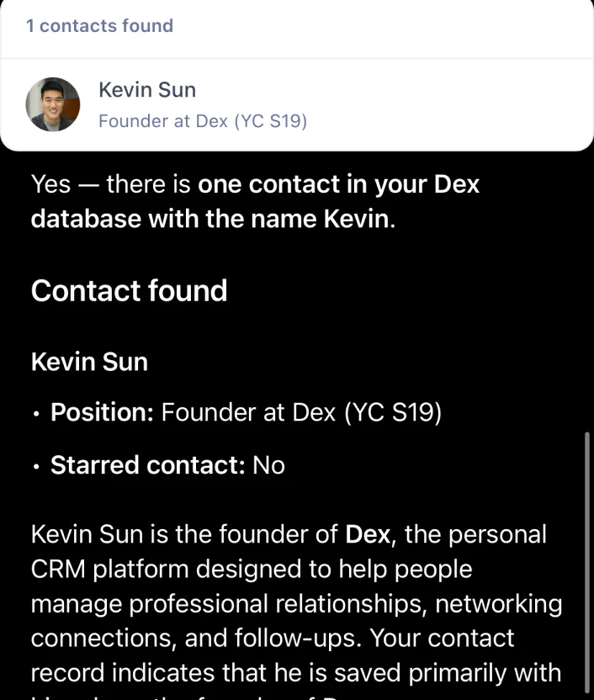The image size is (594, 700).
Task: Click the '1 contacts found' header
Action: (100, 26)
